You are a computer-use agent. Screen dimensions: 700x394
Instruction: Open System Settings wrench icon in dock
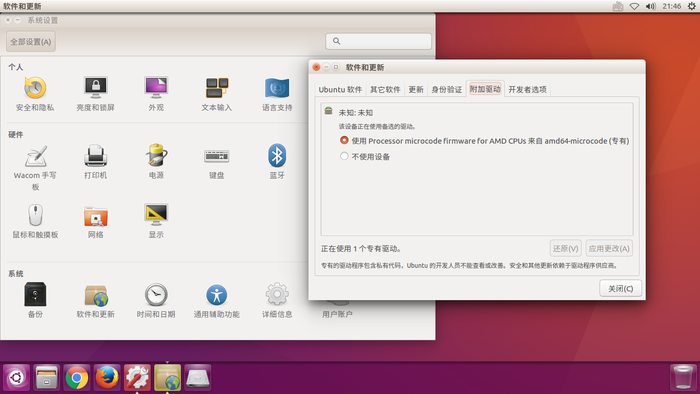[137, 377]
